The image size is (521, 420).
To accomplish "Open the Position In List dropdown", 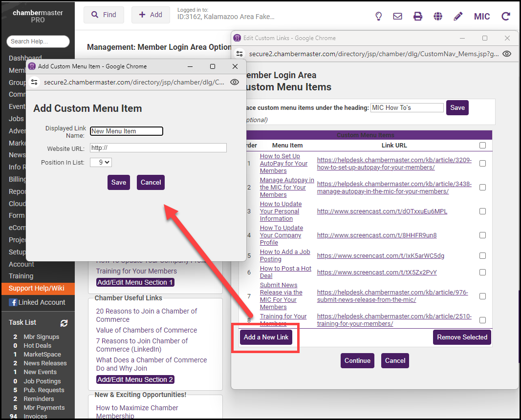I will [x=101, y=162].
